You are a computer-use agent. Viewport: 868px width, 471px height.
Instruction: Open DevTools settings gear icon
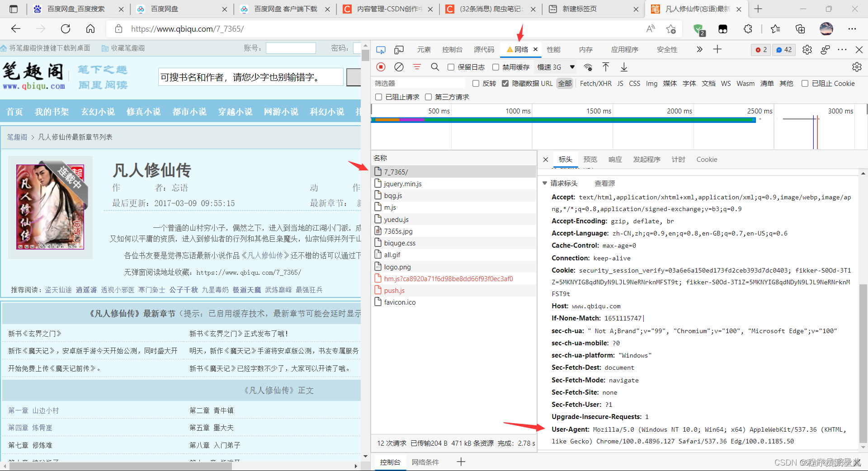click(x=807, y=50)
